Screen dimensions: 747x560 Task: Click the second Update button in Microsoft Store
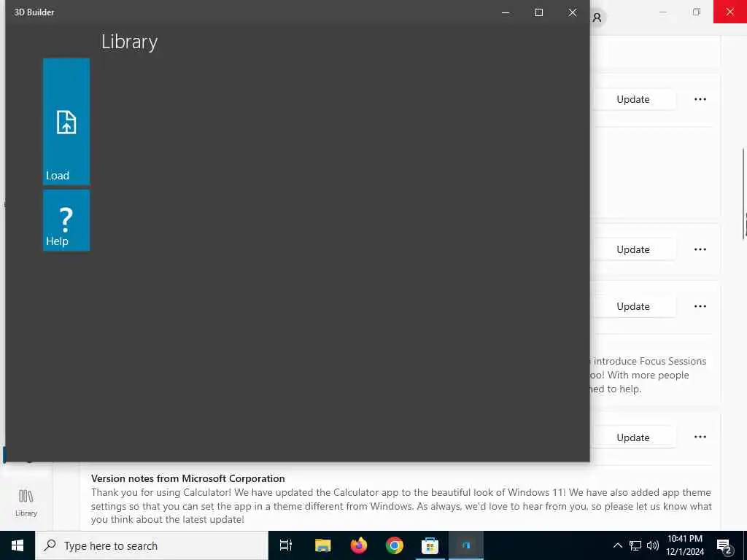coord(632,249)
